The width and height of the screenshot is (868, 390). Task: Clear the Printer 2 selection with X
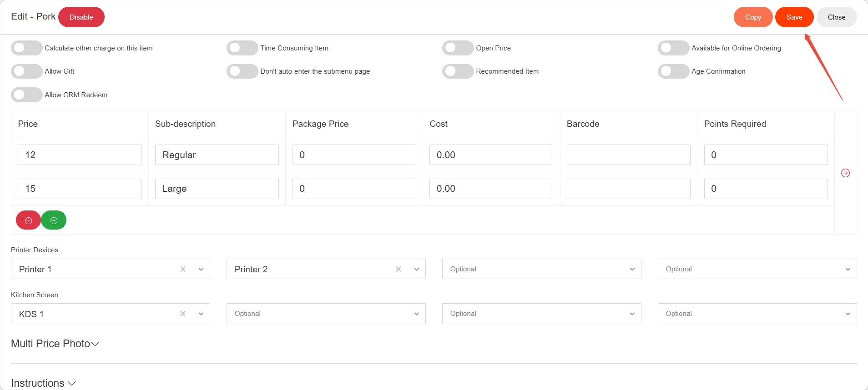(399, 269)
